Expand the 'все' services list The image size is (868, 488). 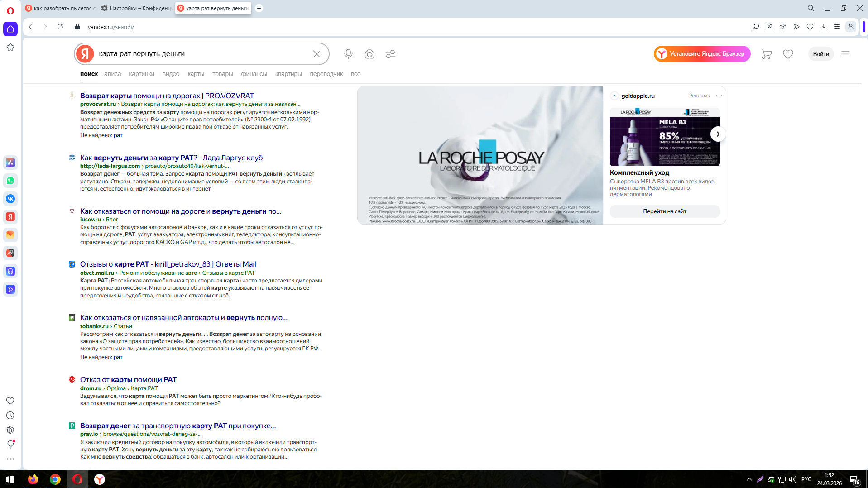[x=355, y=74]
